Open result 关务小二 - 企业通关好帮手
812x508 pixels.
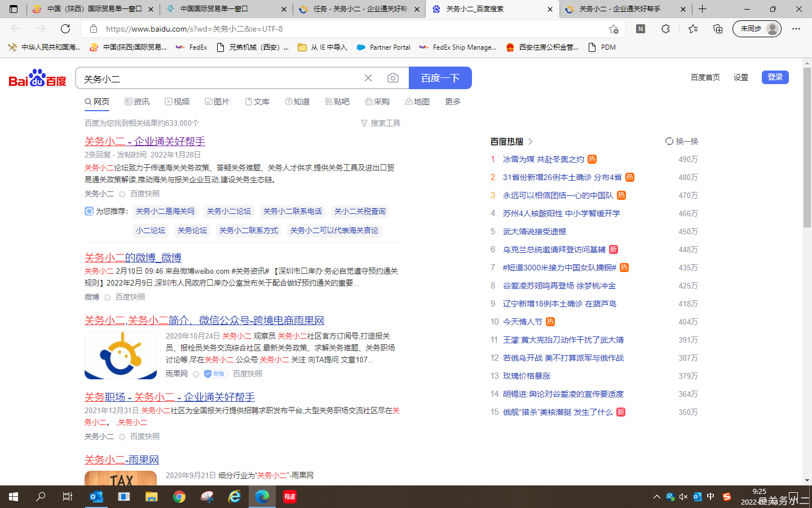coord(145,141)
